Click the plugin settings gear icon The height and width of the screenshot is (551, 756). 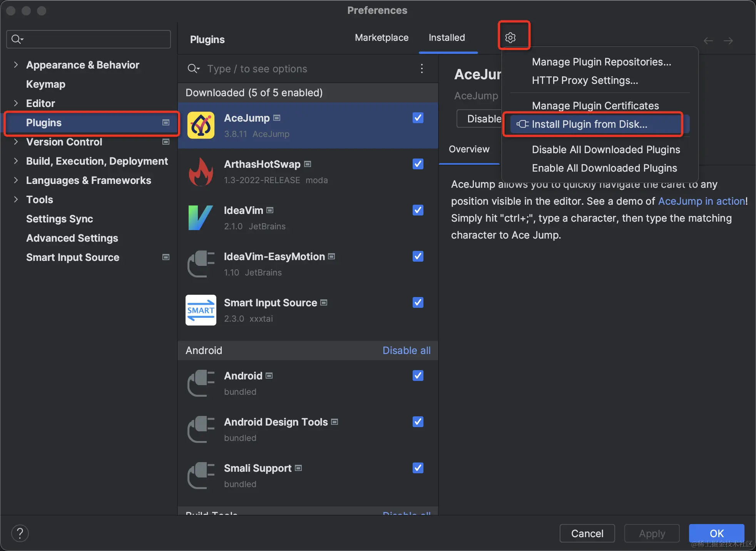tap(510, 37)
